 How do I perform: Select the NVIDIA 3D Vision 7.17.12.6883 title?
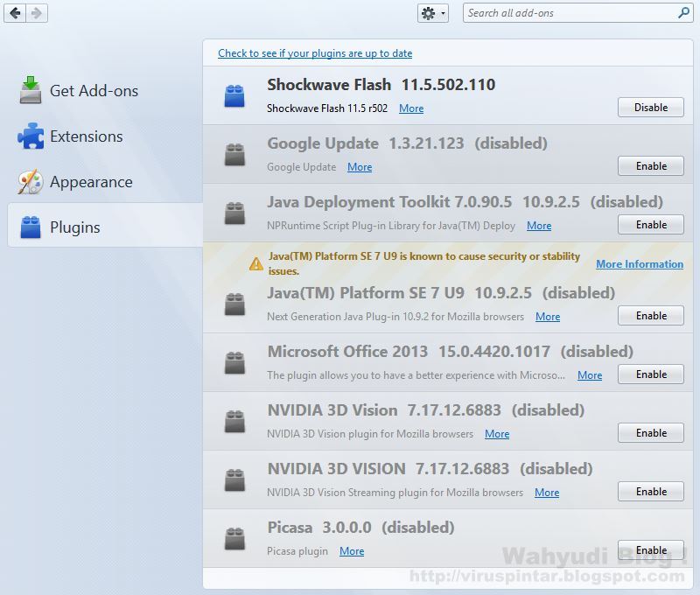point(384,409)
